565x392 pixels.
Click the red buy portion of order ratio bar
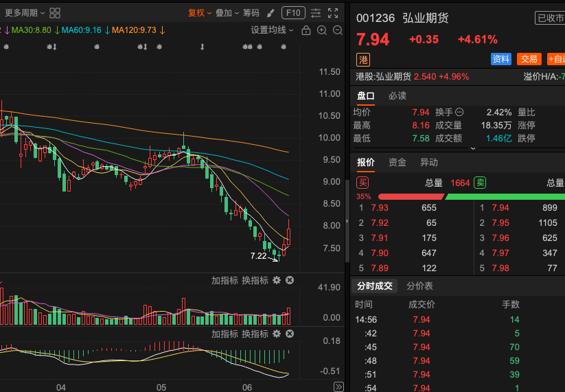tap(411, 197)
